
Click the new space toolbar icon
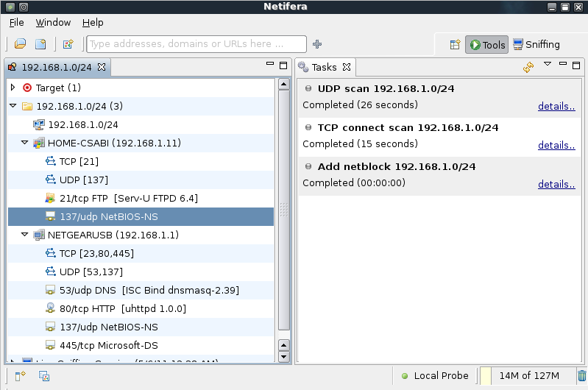pos(40,44)
